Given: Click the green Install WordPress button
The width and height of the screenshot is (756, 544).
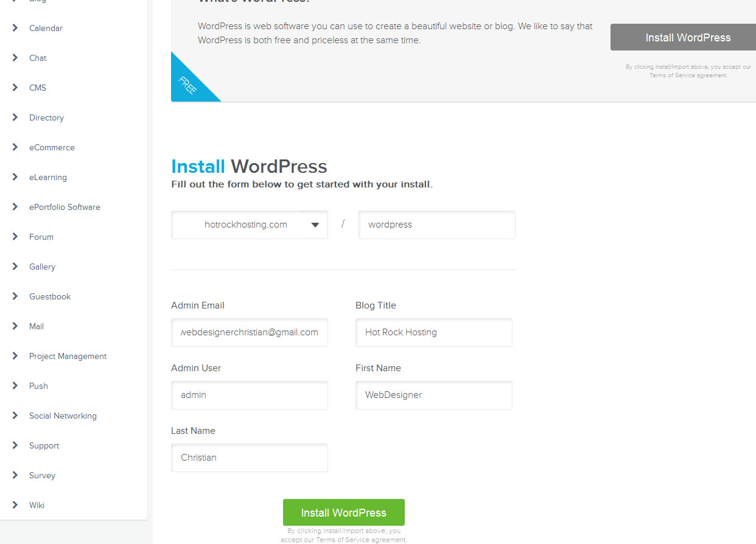Looking at the screenshot, I should [x=344, y=512].
